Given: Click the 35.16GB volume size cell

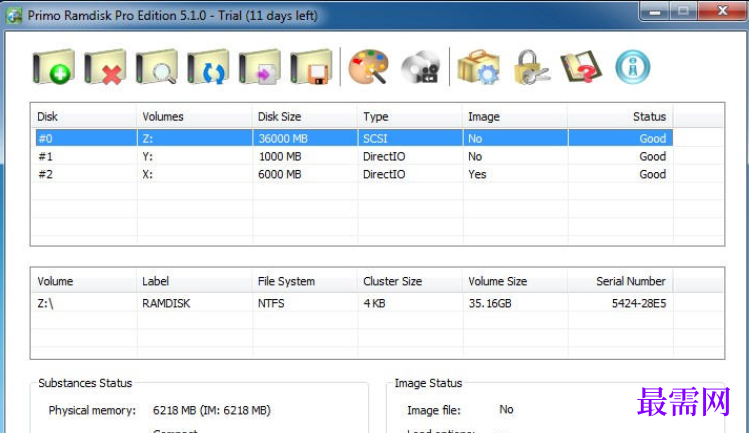Looking at the screenshot, I should tap(490, 303).
